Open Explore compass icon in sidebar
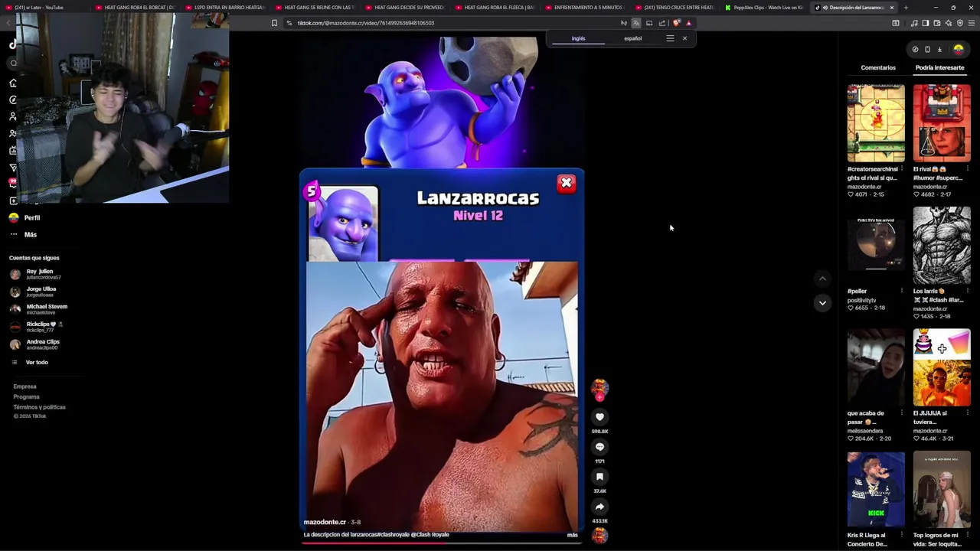 (13, 99)
